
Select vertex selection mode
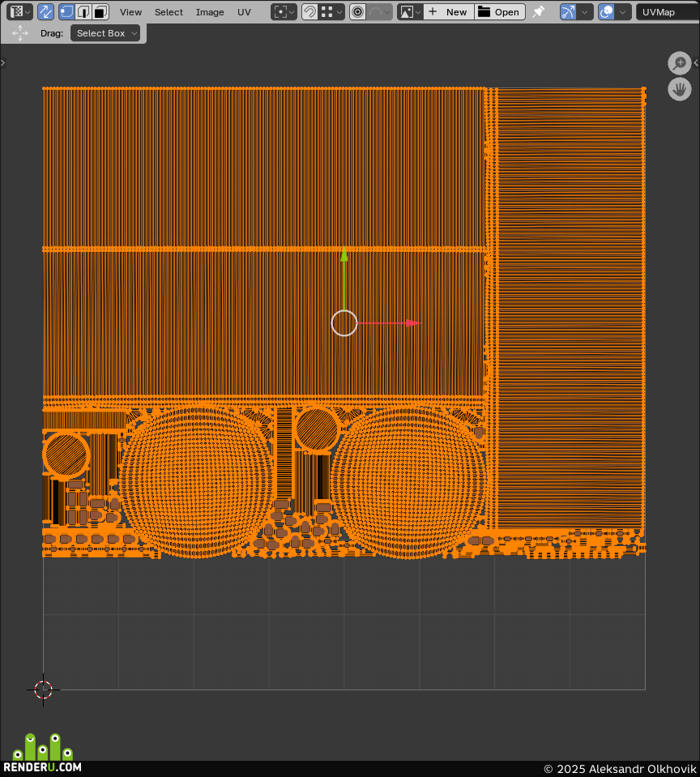pos(66,12)
